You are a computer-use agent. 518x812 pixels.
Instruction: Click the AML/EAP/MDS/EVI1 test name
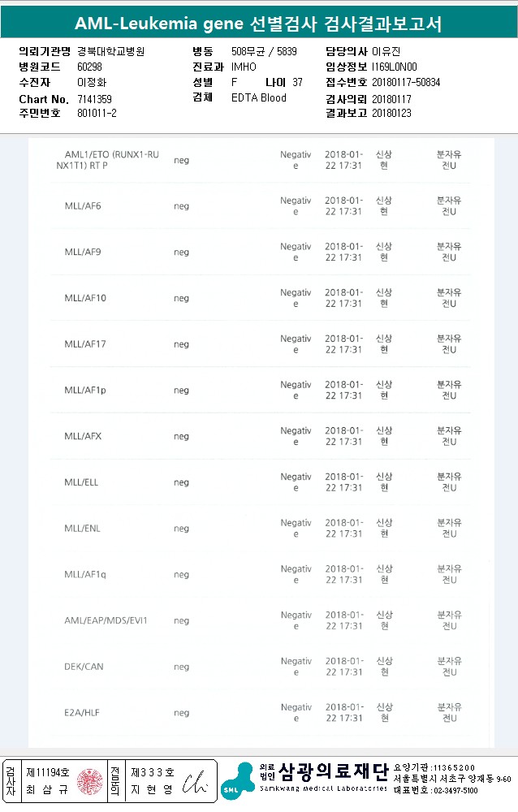[106, 621]
